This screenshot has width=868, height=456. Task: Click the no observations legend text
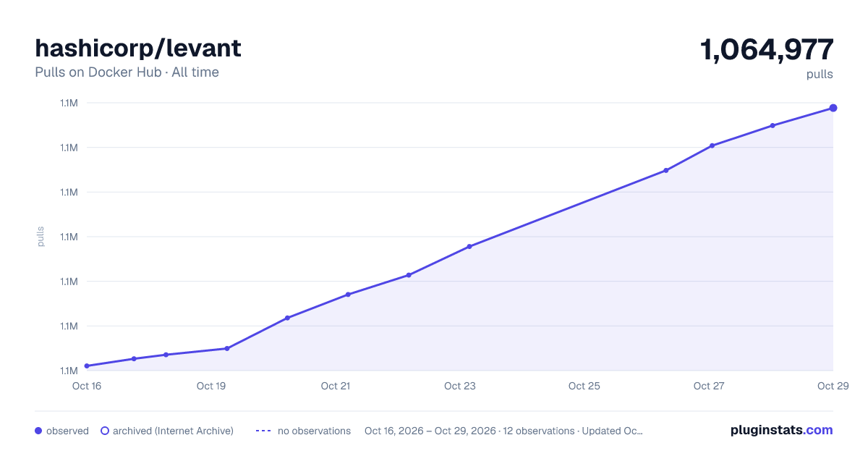point(314,431)
